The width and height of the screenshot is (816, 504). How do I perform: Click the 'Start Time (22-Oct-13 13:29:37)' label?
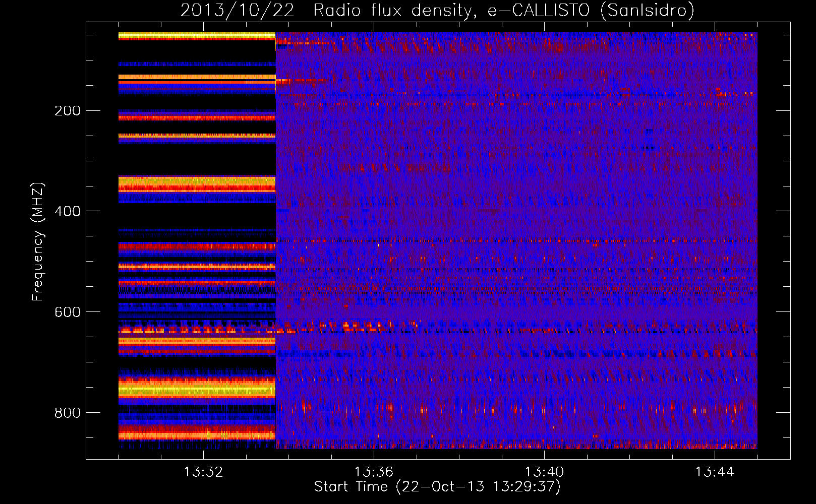click(x=437, y=487)
